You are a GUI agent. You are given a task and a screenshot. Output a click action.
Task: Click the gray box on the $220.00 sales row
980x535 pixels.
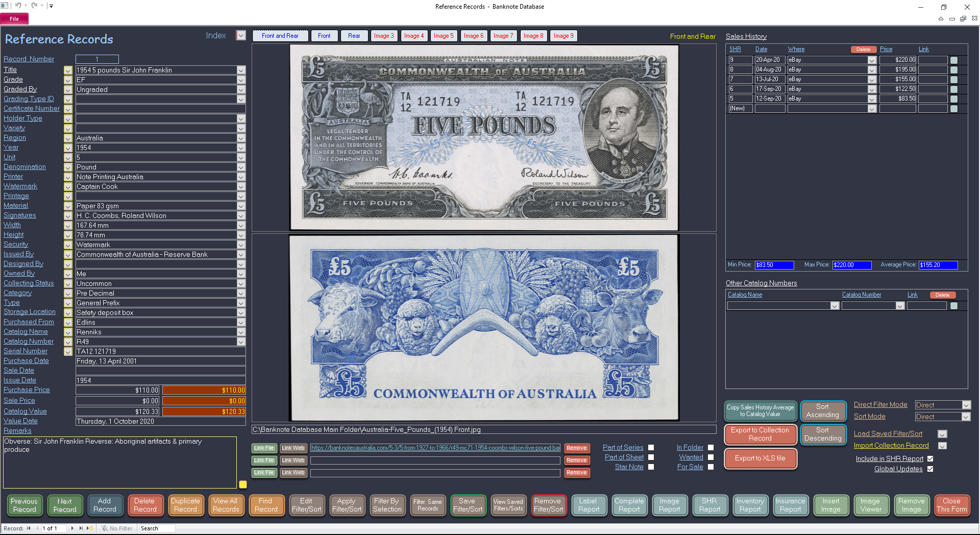[954, 60]
